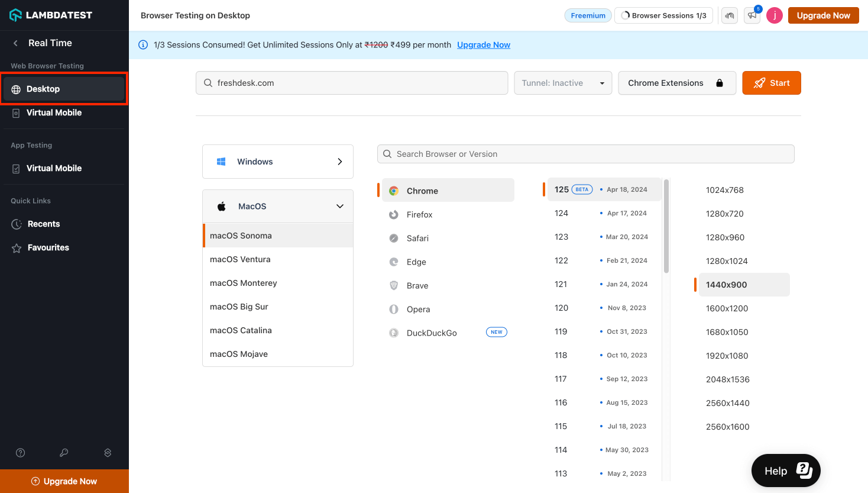Click the browser version list scrollbar
The image size is (868, 493).
coord(666,226)
